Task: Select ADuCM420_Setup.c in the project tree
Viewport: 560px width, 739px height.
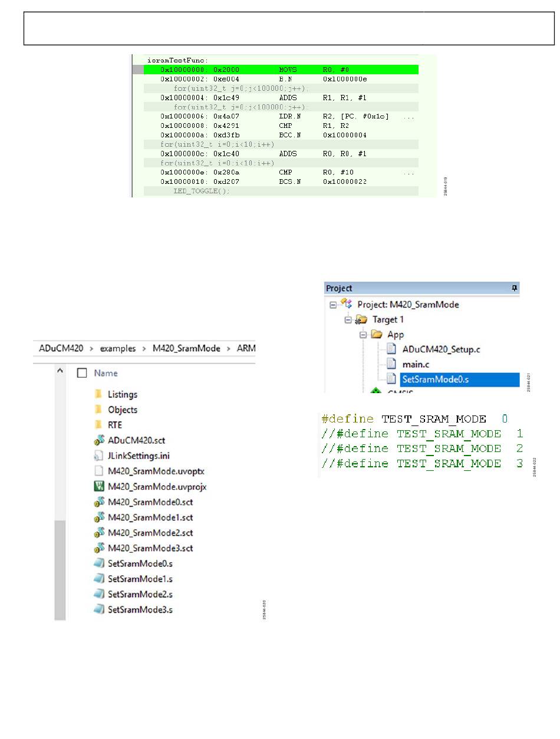Action: pos(442,349)
